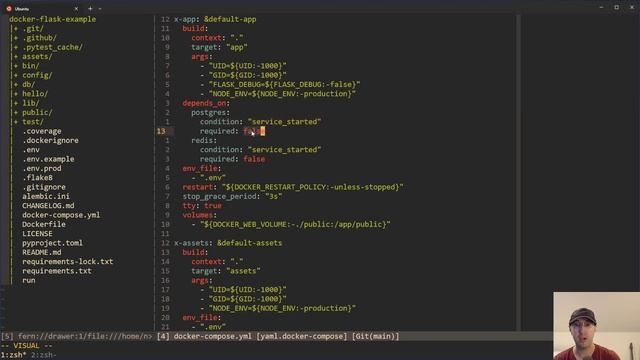
Task: Expand the db/ folder
Action: point(29,84)
